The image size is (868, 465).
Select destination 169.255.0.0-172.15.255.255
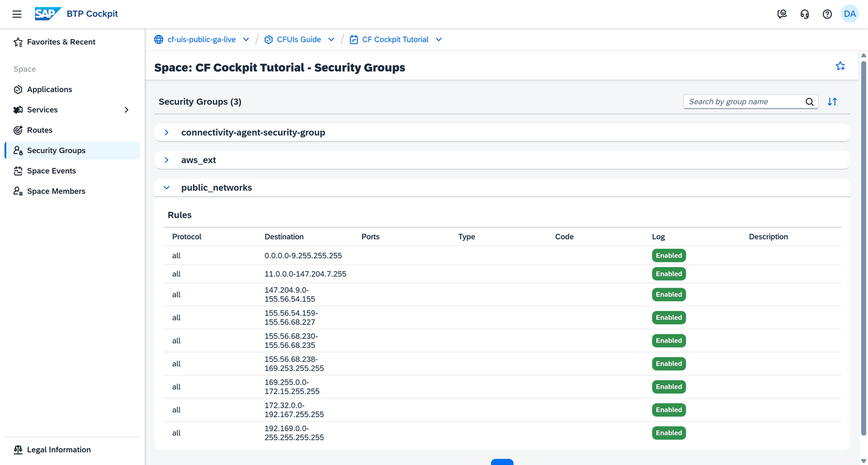(x=292, y=387)
